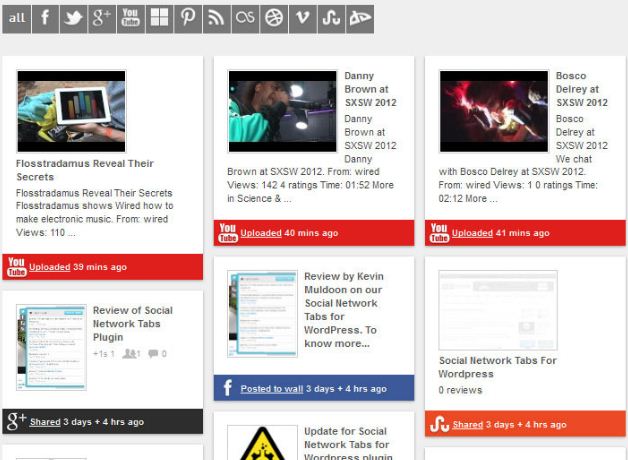Filter feed by Facebook icon
The height and width of the screenshot is (460, 628).
click(45, 19)
